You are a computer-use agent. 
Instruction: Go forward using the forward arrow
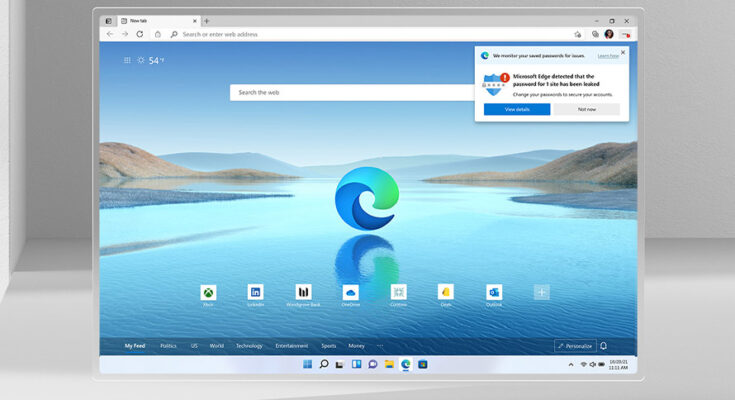125,34
